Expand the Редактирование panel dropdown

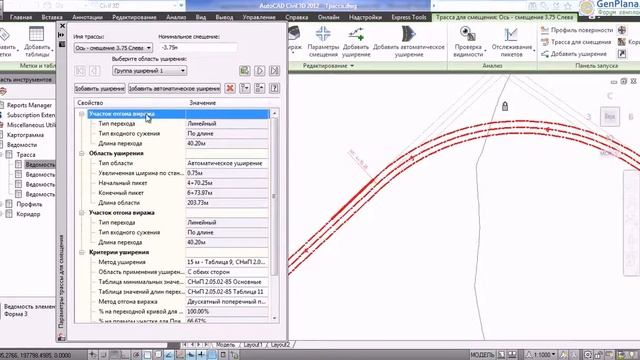328,66
